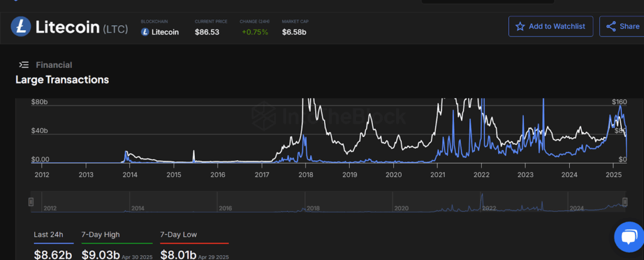Click the $9.03b 7-Day High value
Viewport: 644px width, 260px height.
pos(101,255)
